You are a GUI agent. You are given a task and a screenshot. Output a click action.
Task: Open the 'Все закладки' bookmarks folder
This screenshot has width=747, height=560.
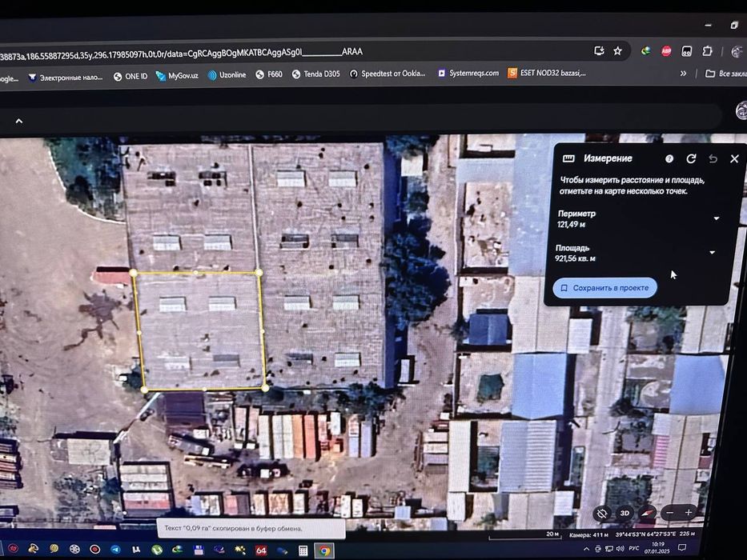(726, 74)
